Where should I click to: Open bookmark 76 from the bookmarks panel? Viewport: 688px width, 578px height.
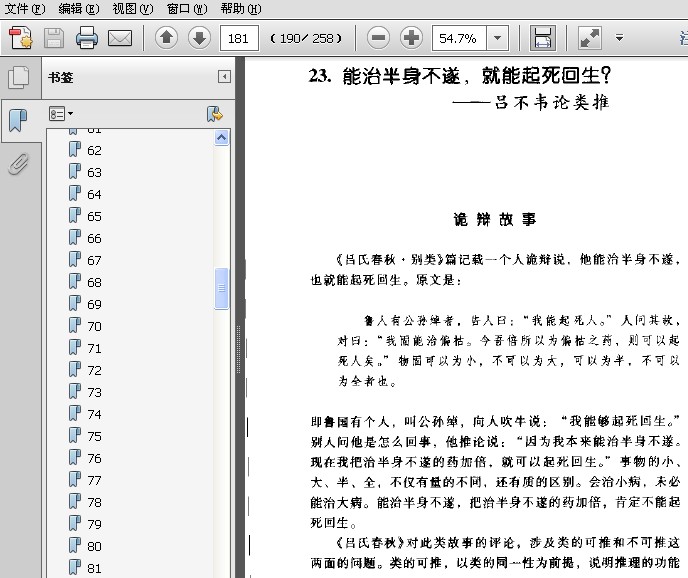click(x=94, y=458)
